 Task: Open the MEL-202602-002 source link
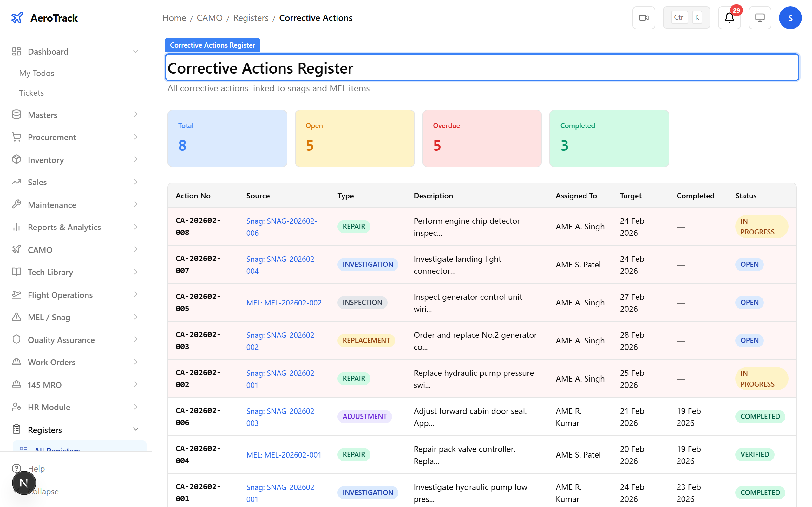(x=284, y=302)
